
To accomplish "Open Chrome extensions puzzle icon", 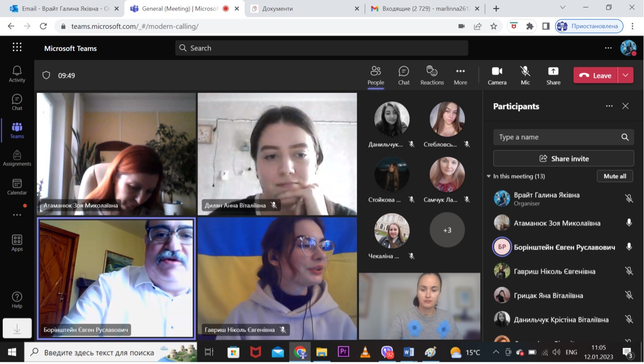I will tap(530, 26).
